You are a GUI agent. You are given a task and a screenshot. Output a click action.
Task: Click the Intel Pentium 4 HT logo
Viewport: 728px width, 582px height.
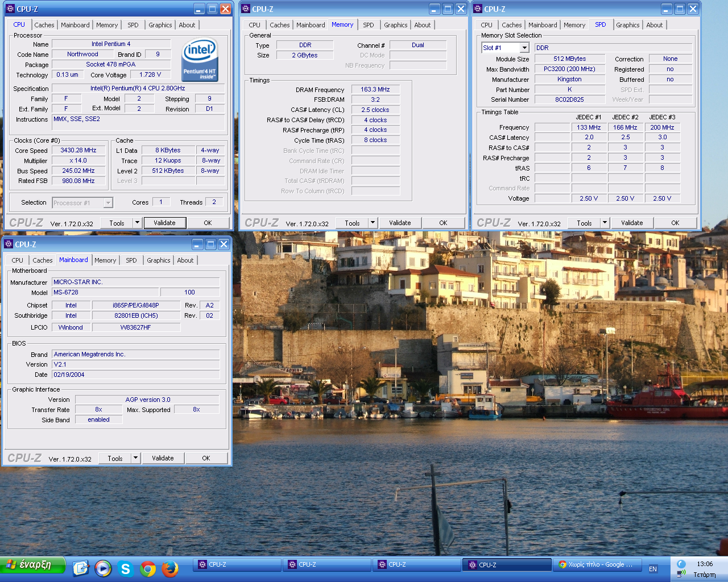click(200, 60)
